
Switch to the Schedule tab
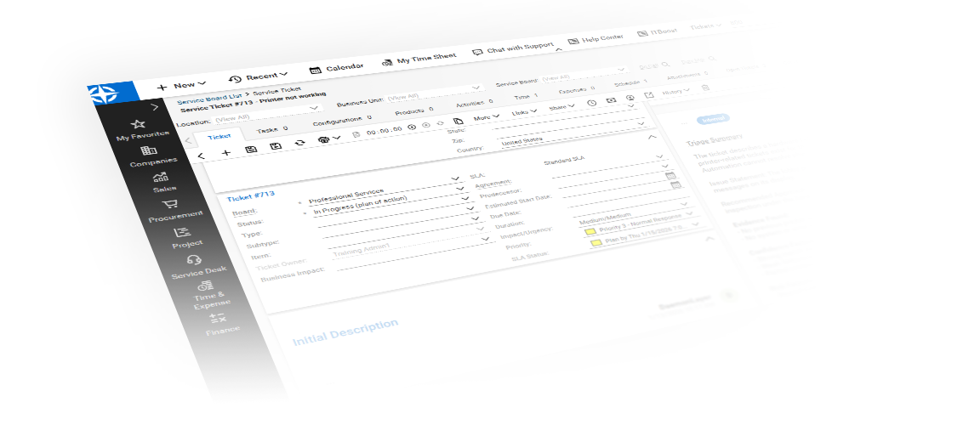tap(630, 83)
